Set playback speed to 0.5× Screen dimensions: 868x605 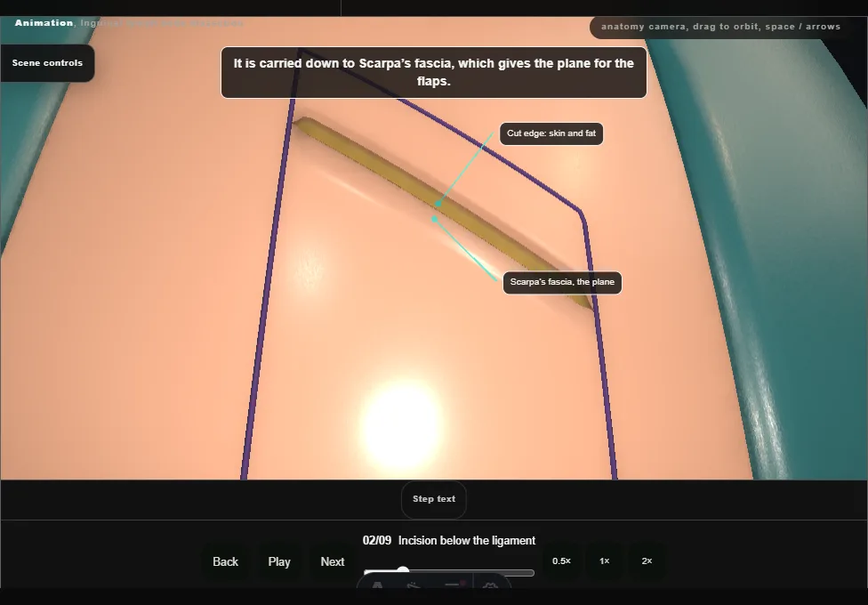pyautogui.click(x=561, y=561)
